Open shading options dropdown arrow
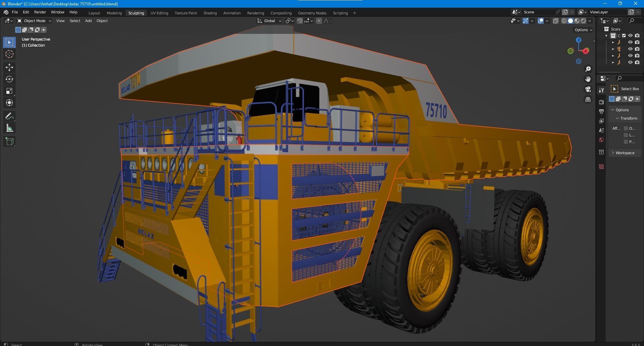The width and height of the screenshot is (644, 346). pos(590,21)
